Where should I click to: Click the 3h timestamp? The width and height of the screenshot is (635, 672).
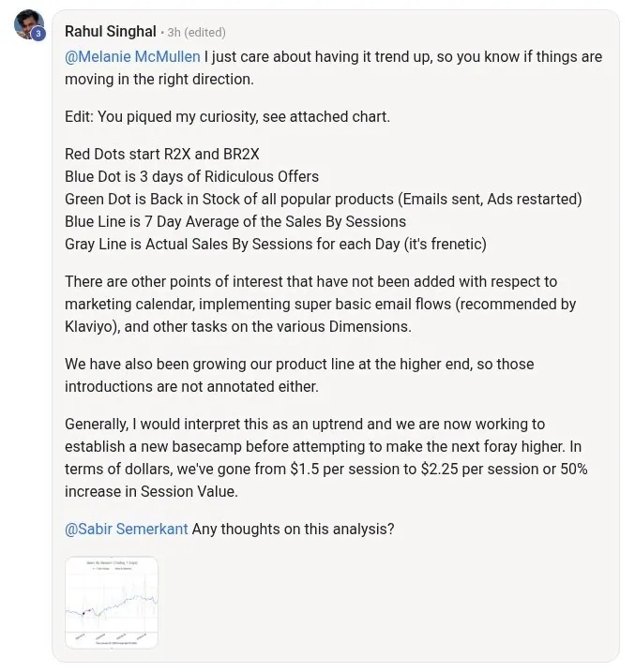click(x=174, y=33)
